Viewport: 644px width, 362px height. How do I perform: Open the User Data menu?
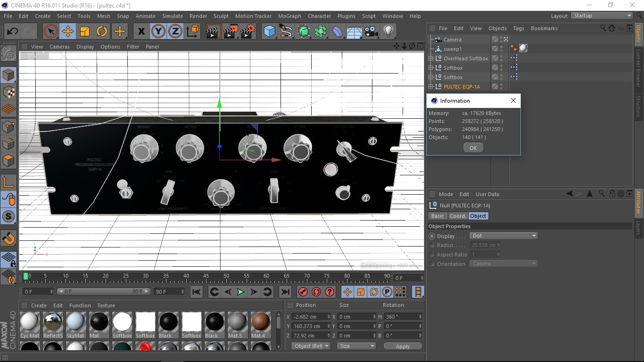click(487, 194)
